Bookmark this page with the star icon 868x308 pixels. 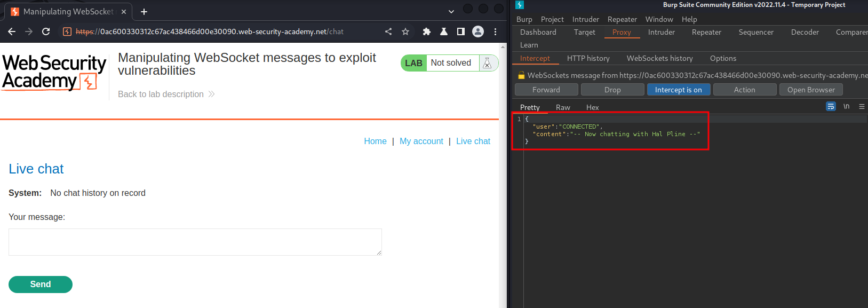(x=405, y=31)
